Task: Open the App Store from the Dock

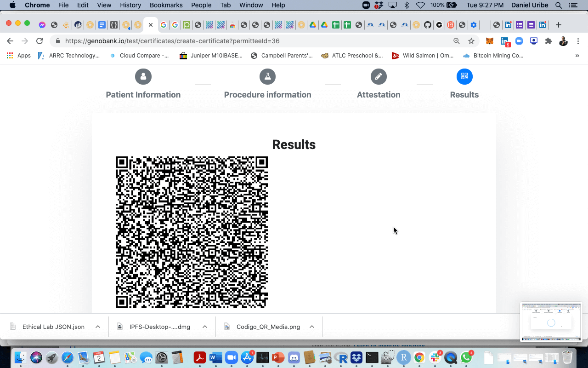Action: 247,357
